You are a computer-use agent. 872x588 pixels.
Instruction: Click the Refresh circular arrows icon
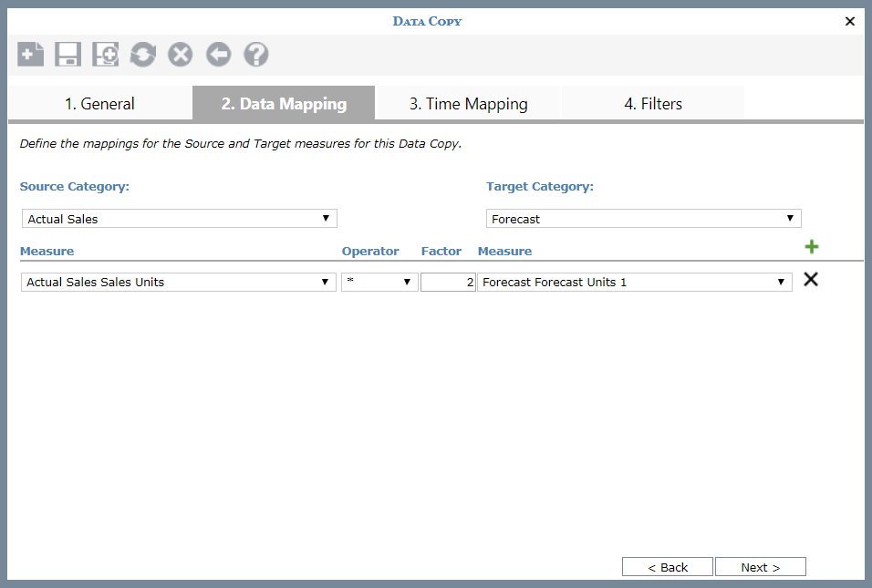coord(143,55)
